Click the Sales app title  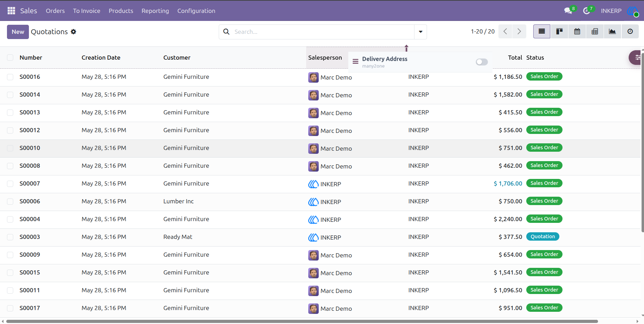click(29, 11)
